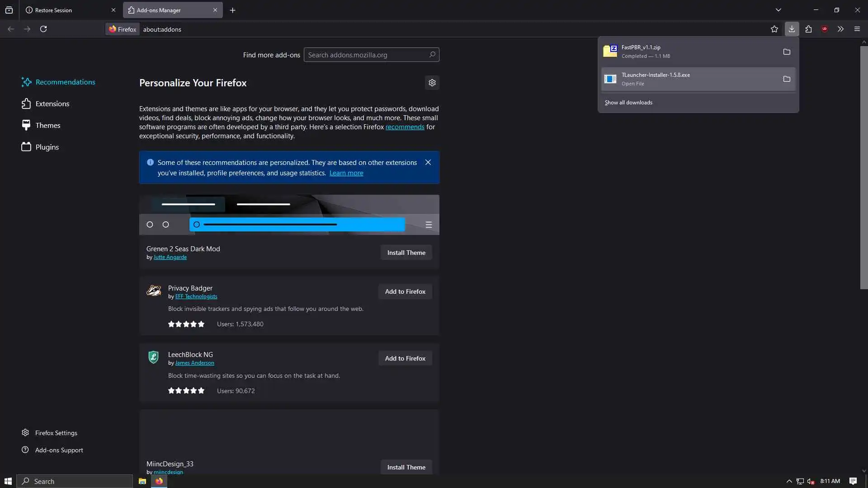The height and width of the screenshot is (488, 868).
Task: Add Privacy Badger to Firefox
Action: [405, 291]
